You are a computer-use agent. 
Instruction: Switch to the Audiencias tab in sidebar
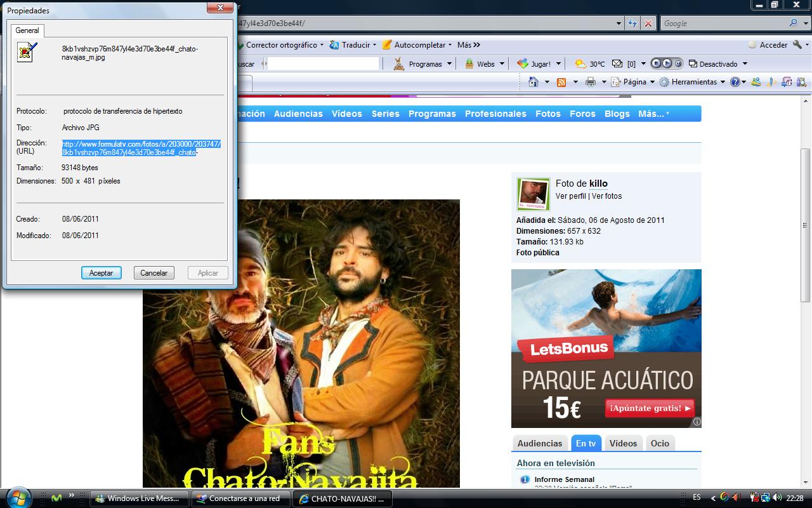[539, 443]
